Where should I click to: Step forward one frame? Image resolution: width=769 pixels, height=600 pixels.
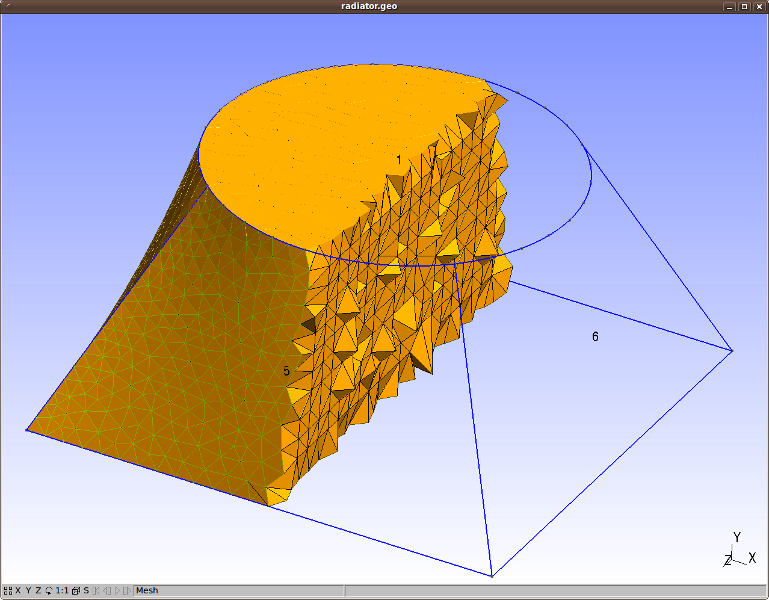click(127, 591)
